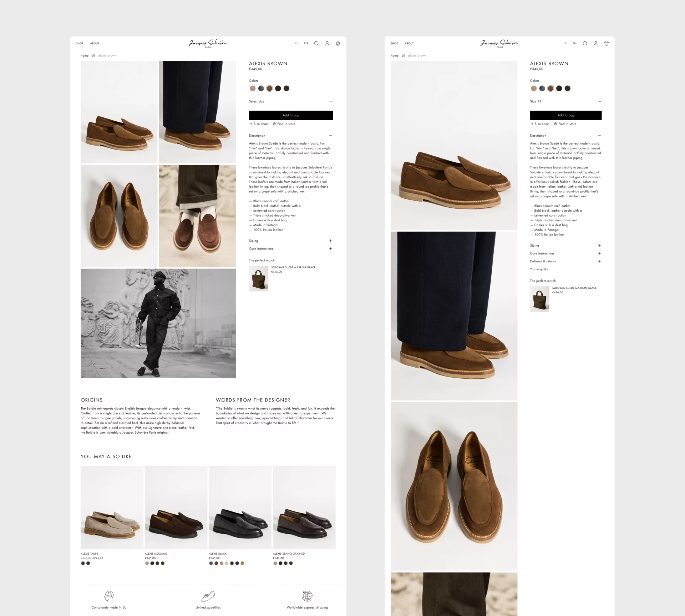Click You may like link on right page
Image resolution: width=685 pixels, height=616 pixels.
pos(539,269)
